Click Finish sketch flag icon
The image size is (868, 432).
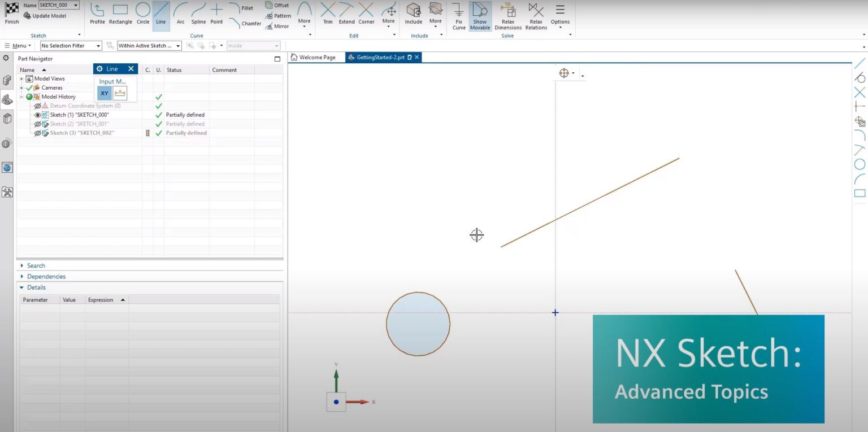coord(12,14)
